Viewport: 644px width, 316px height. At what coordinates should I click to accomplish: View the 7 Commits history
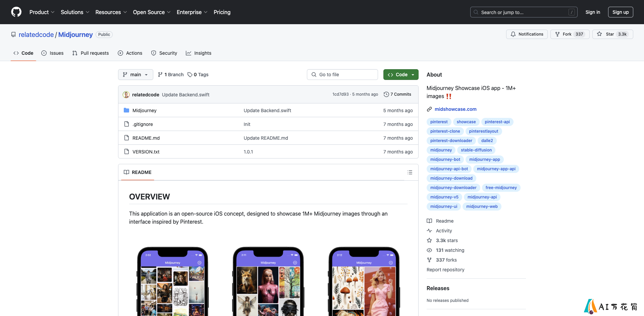(397, 94)
